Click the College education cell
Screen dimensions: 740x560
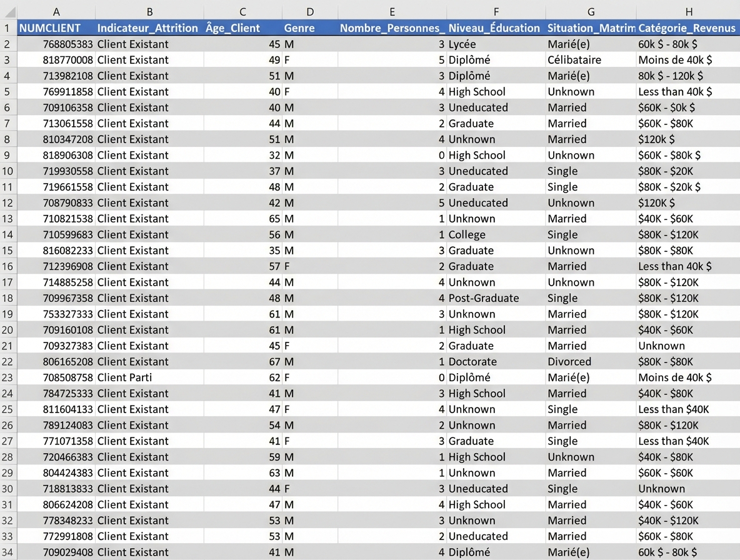click(467, 234)
